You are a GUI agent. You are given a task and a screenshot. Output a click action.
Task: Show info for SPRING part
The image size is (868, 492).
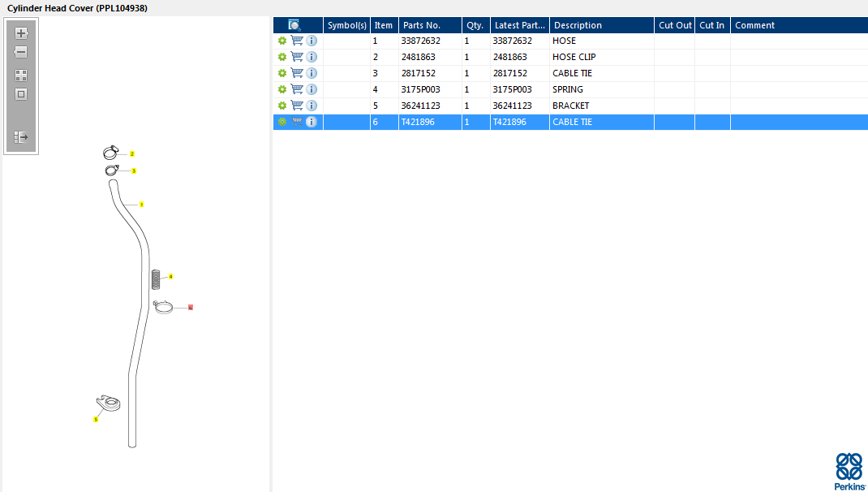[x=312, y=89]
